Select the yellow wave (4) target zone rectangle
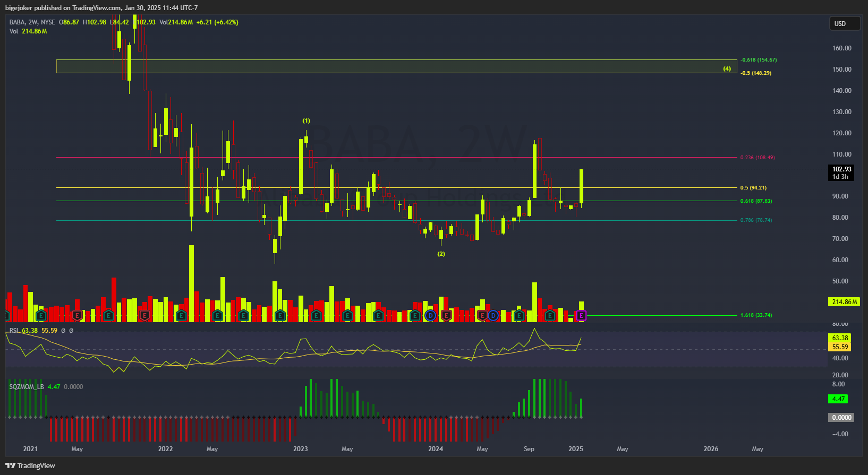 coord(396,66)
